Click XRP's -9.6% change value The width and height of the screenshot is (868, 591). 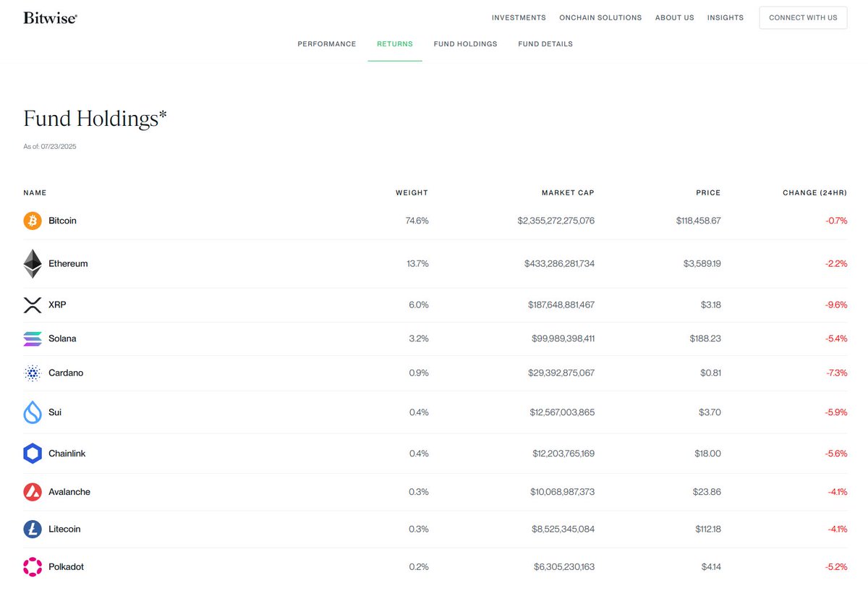click(836, 305)
